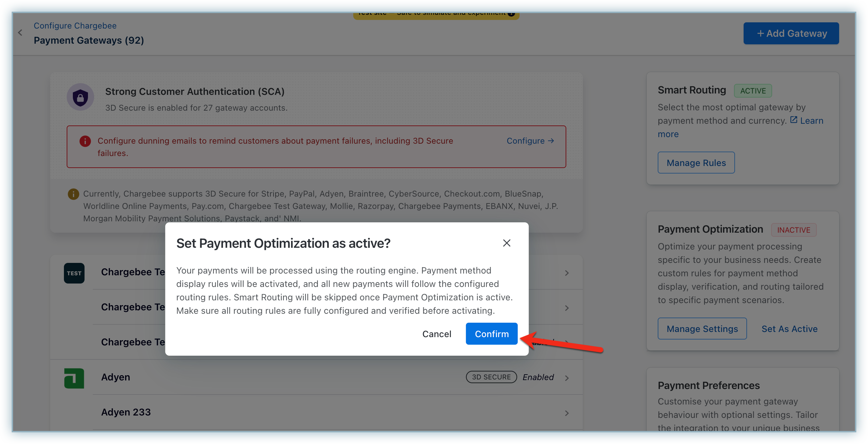Open Manage Settings for Payment Optimization

point(702,329)
